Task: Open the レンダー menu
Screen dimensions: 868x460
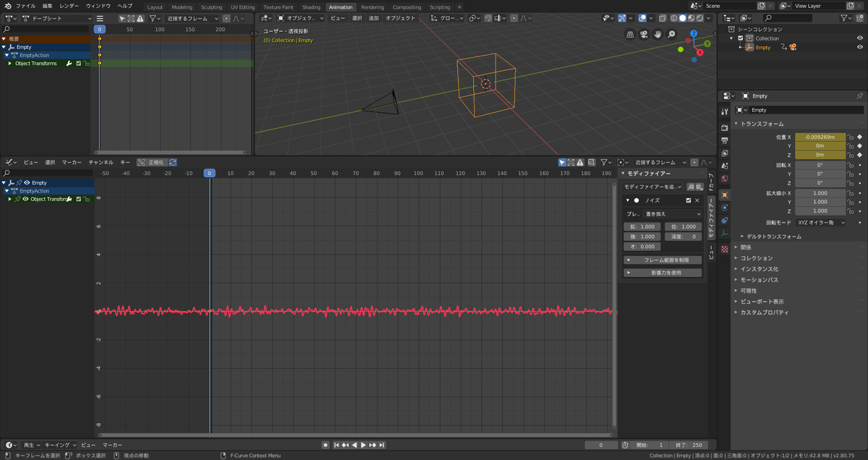Action: click(69, 6)
